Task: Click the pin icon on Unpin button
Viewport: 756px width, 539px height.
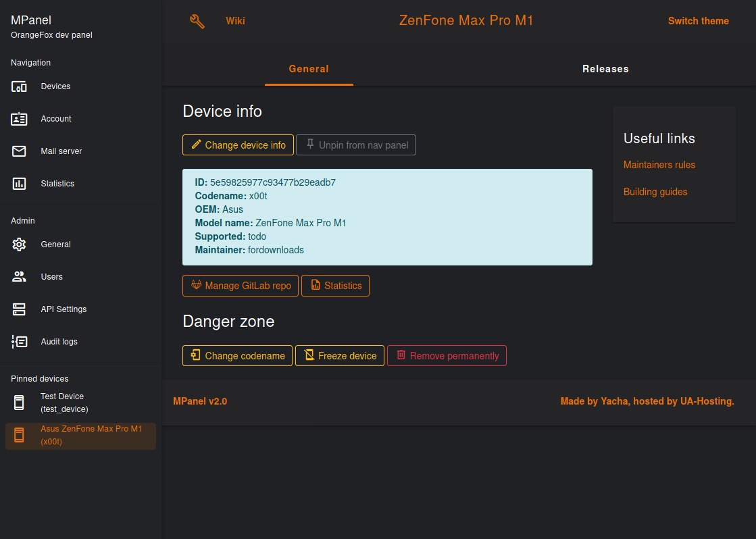Action: coord(310,144)
